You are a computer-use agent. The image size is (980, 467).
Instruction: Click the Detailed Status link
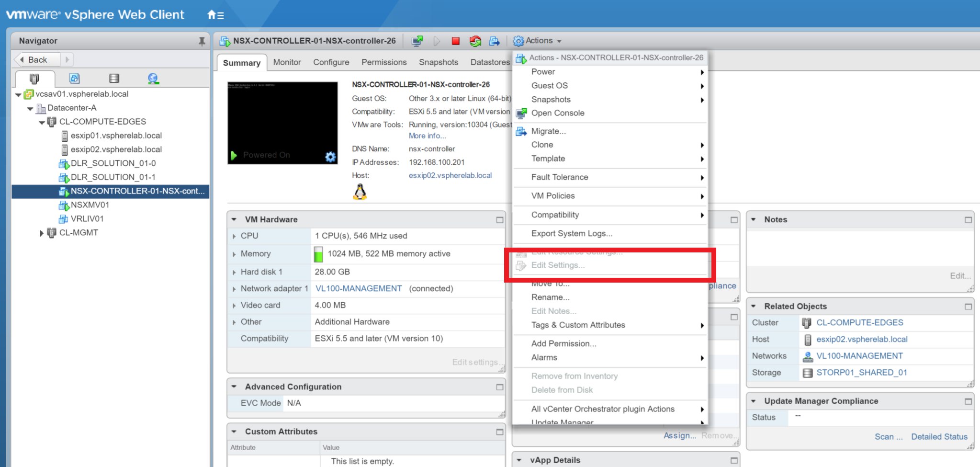tap(939, 437)
